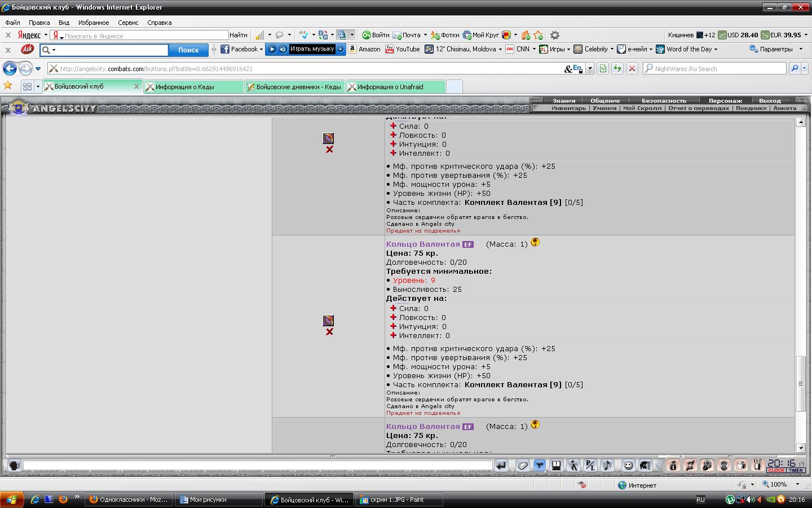
Task: Click the P/L icon in chat bar
Action: (x=590, y=466)
